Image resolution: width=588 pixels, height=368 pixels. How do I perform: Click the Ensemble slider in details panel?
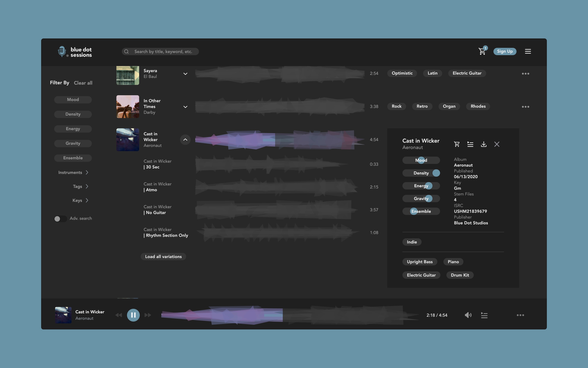click(421, 211)
